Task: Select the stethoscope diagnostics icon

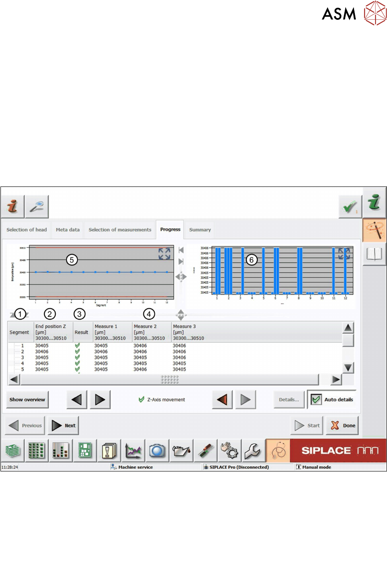Action: pos(277,451)
